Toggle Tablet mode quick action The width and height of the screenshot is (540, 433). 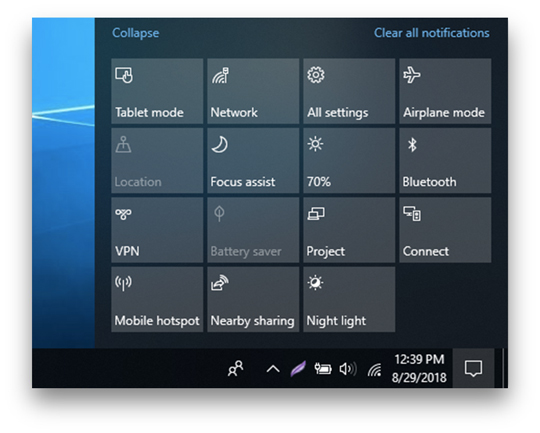(157, 91)
